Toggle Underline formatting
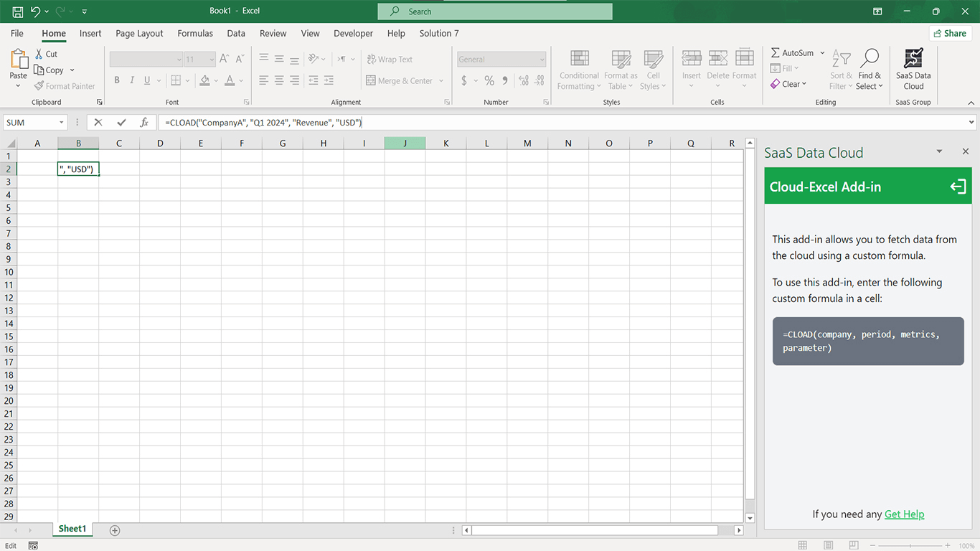The height and width of the screenshot is (551, 980). 147,80
